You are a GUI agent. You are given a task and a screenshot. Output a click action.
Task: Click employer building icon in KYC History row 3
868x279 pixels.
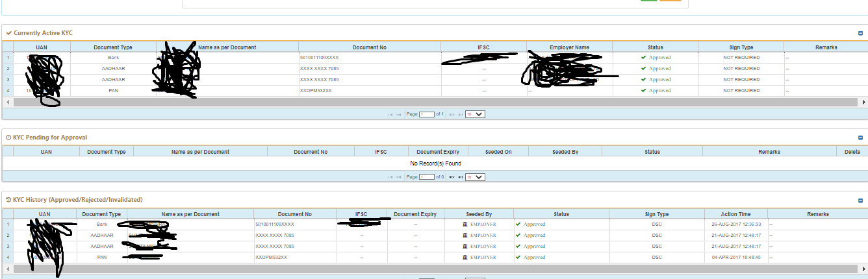point(465,247)
